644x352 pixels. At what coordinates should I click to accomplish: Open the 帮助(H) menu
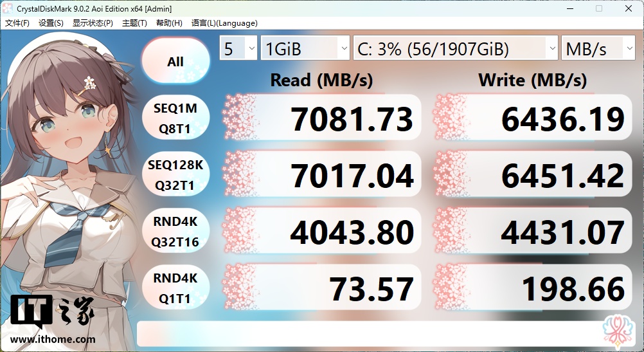coord(169,23)
